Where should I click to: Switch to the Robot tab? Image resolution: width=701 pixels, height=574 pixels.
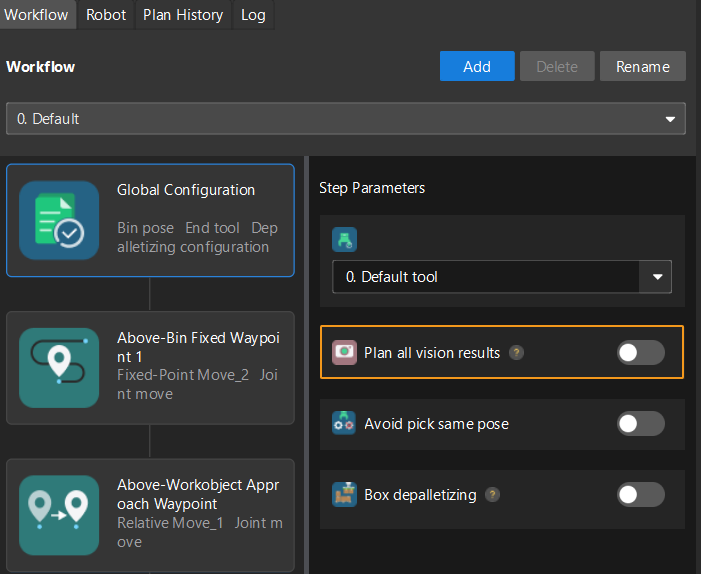pyautogui.click(x=106, y=15)
